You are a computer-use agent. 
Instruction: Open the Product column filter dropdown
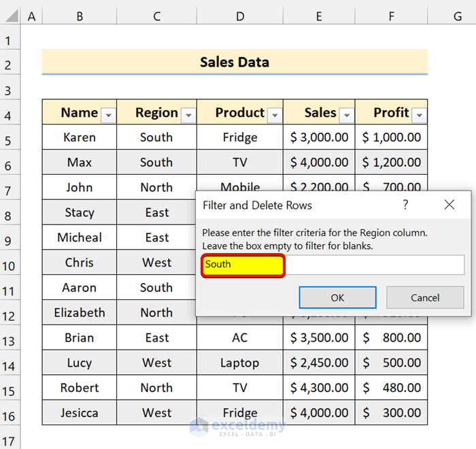[x=275, y=115]
